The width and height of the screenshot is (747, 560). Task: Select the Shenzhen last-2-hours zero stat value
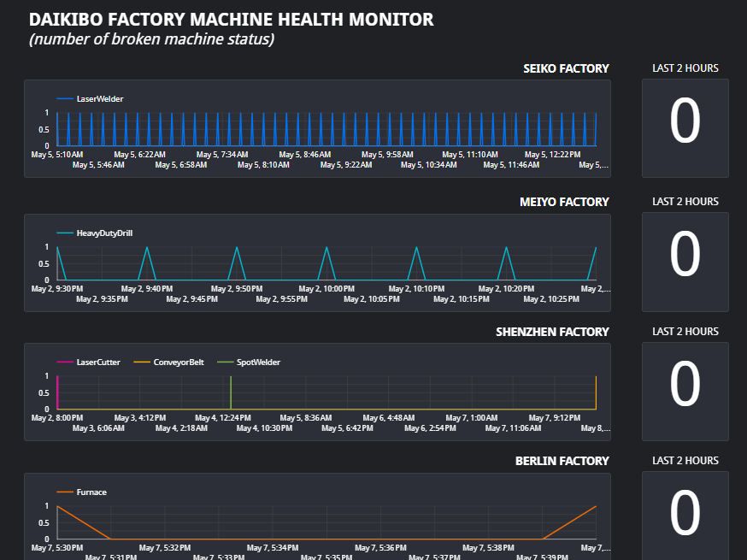tap(685, 386)
